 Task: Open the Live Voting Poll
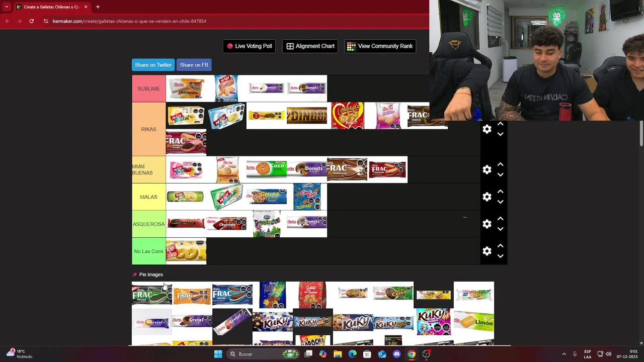click(x=249, y=46)
